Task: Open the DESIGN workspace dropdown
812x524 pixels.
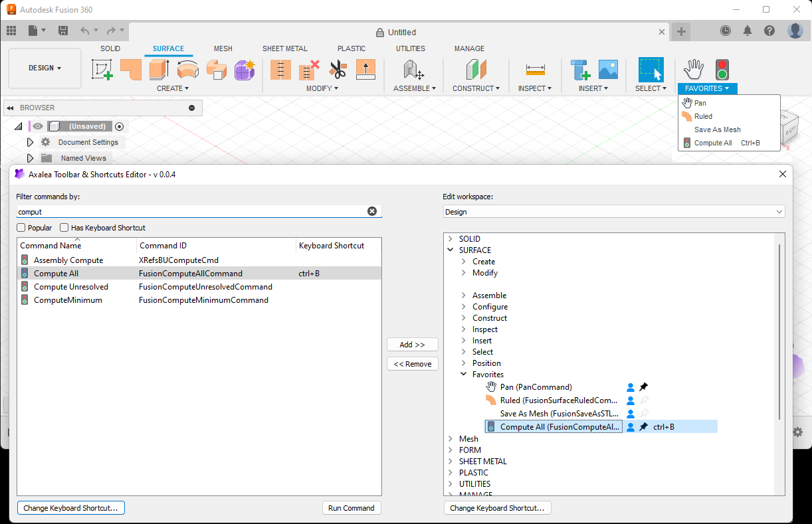Action: pyautogui.click(x=45, y=68)
